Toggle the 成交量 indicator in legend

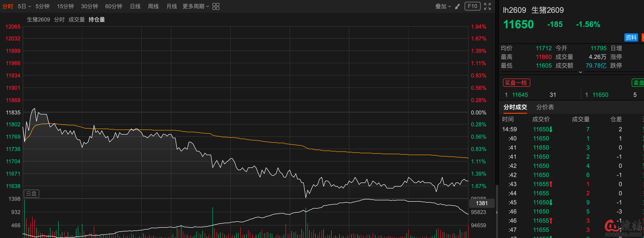(x=76, y=19)
